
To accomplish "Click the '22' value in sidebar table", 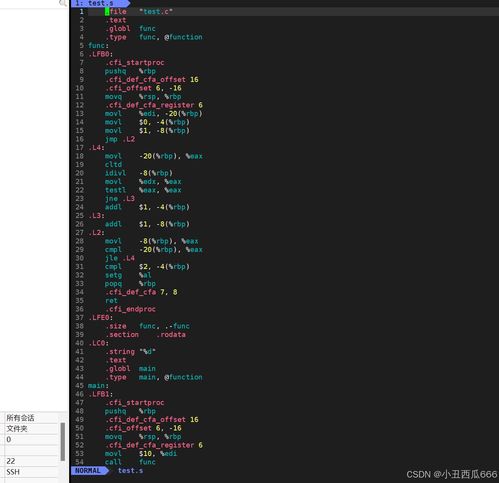I will pos(11,461).
